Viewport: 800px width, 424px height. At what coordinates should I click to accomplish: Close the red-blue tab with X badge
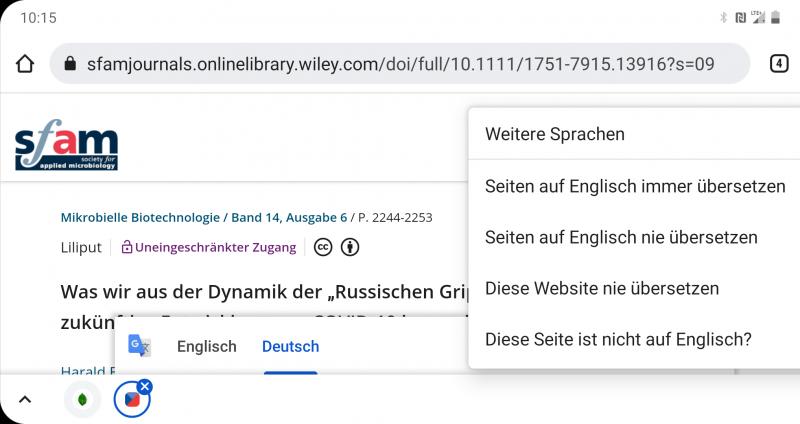click(145, 386)
